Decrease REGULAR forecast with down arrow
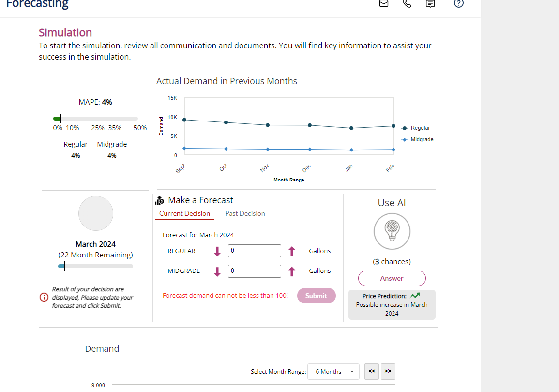This screenshot has height=392, width=559. (x=217, y=251)
